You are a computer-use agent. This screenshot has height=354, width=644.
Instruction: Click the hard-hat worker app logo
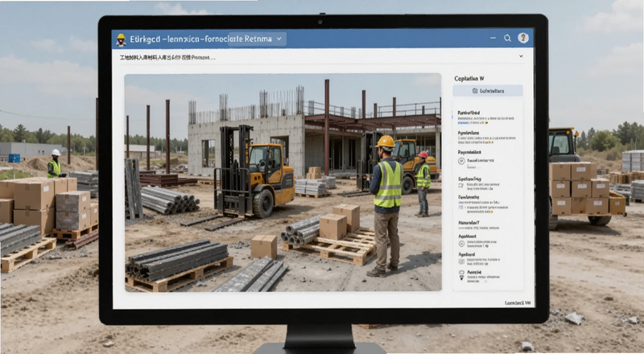(121, 39)
